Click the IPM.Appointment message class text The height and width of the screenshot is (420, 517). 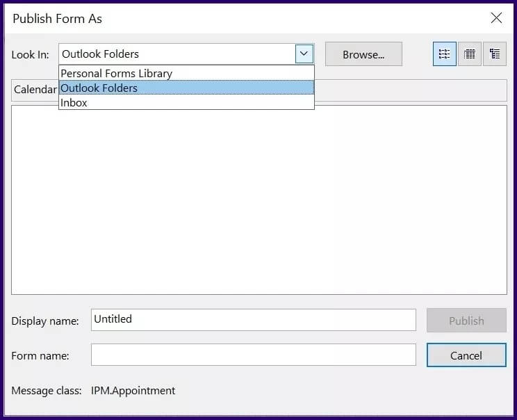click(x=133, y=391)
